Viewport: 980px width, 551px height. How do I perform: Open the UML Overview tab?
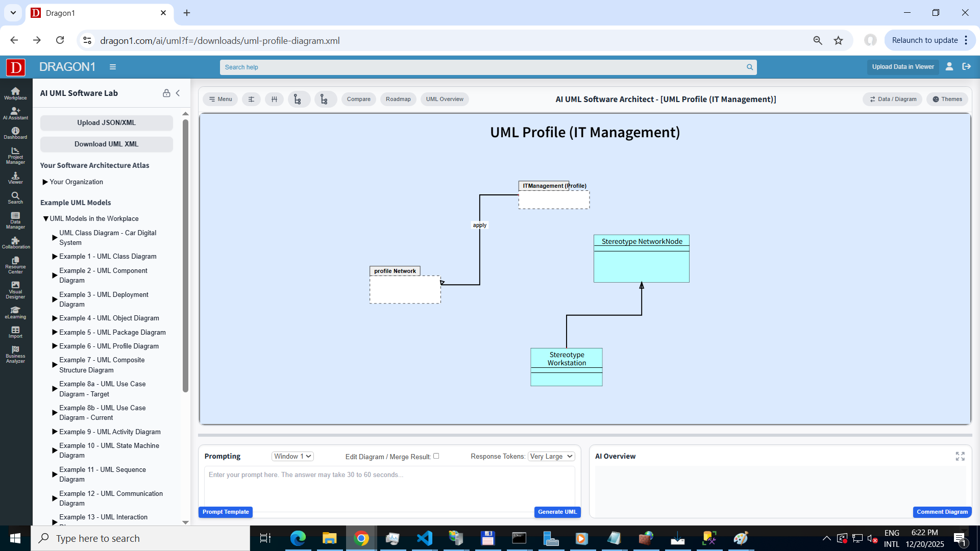coord(444,99)
